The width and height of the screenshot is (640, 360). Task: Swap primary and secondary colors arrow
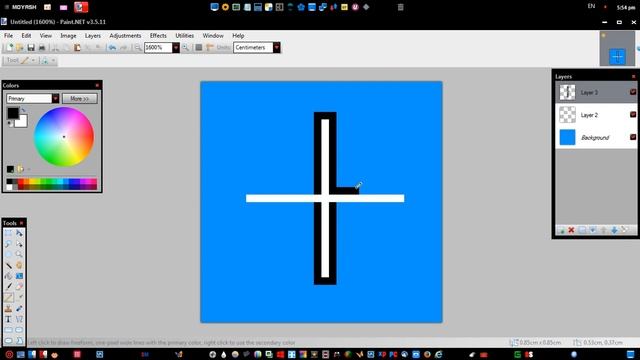pyautogui.click(x=23, y=110)
